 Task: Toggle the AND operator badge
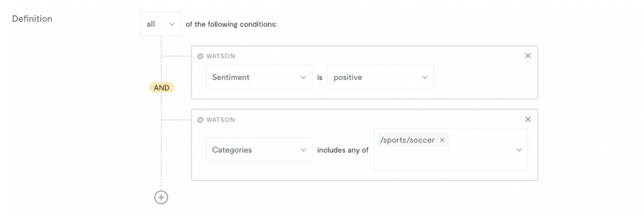pos(162,88)
